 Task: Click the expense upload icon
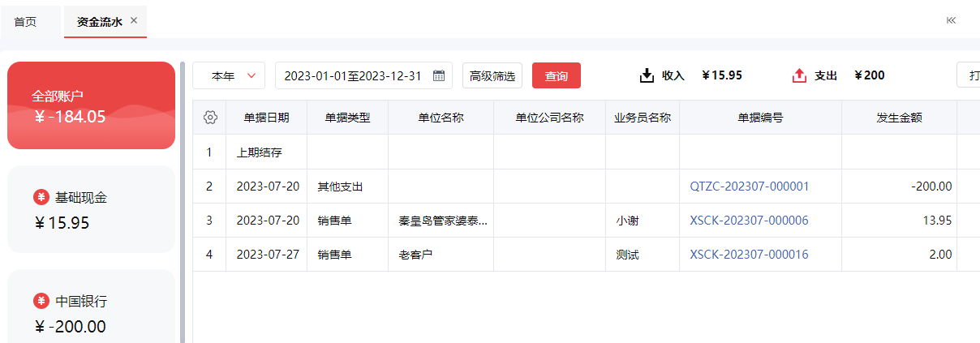[x=799, y=75]
